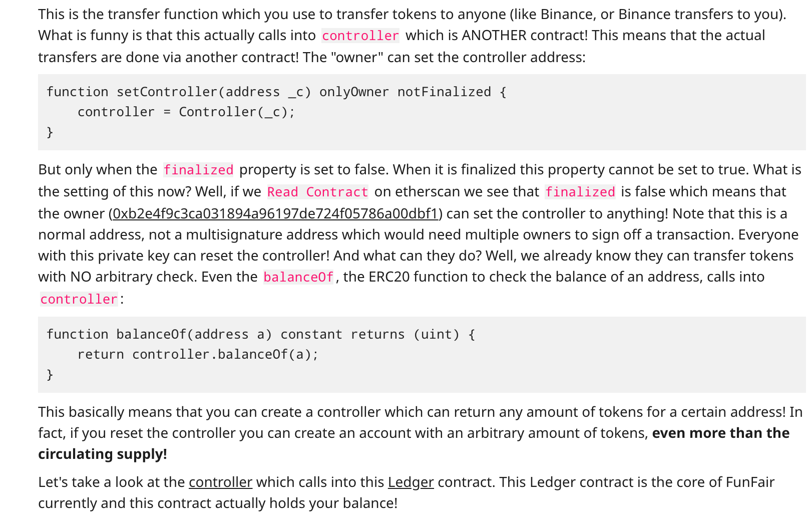Click the onlyOwner modifier in the code
Viewport: 812px width, 521px height.
[x=354, y=92]
